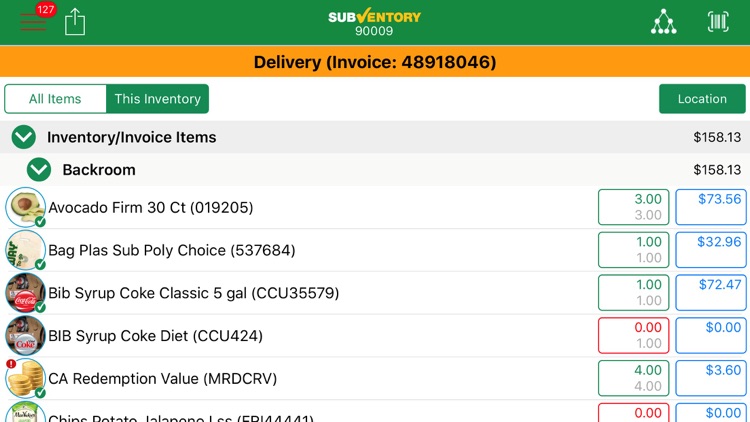
Task: Select BIB Syrup Coke Diet (CCU424) row
Action: pos(375,335)
